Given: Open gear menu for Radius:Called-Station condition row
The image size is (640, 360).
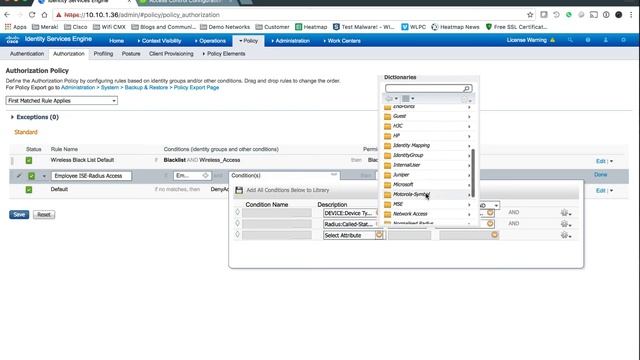Looking at the screenshot, I should [566, 224].
